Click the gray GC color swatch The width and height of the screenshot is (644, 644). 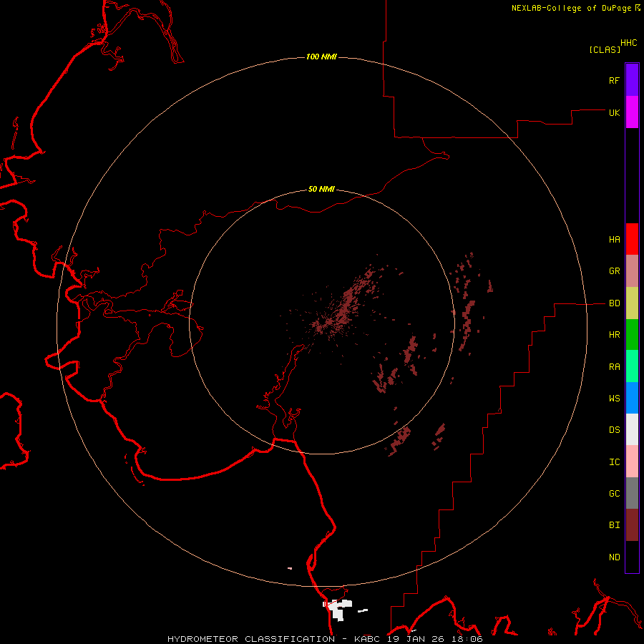632,493
